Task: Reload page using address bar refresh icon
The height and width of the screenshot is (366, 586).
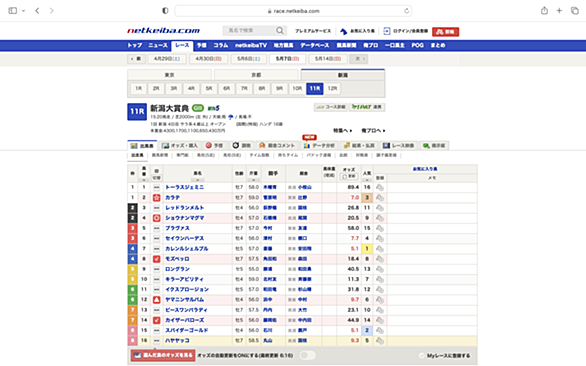Action: tap(407, 11)
